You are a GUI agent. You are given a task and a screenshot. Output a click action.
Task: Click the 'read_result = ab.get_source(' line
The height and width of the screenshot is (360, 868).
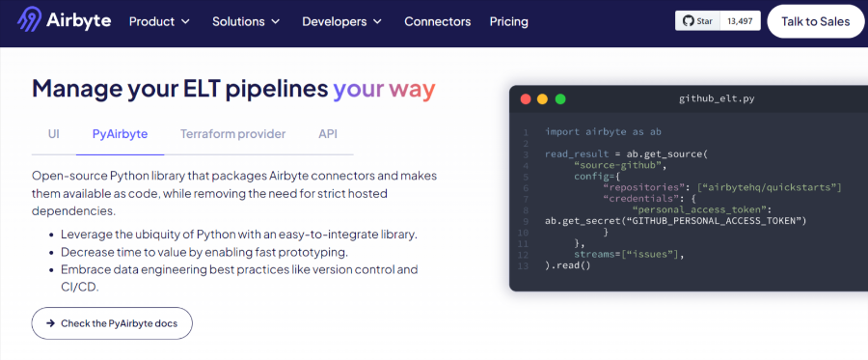click(x=627, y=154)
